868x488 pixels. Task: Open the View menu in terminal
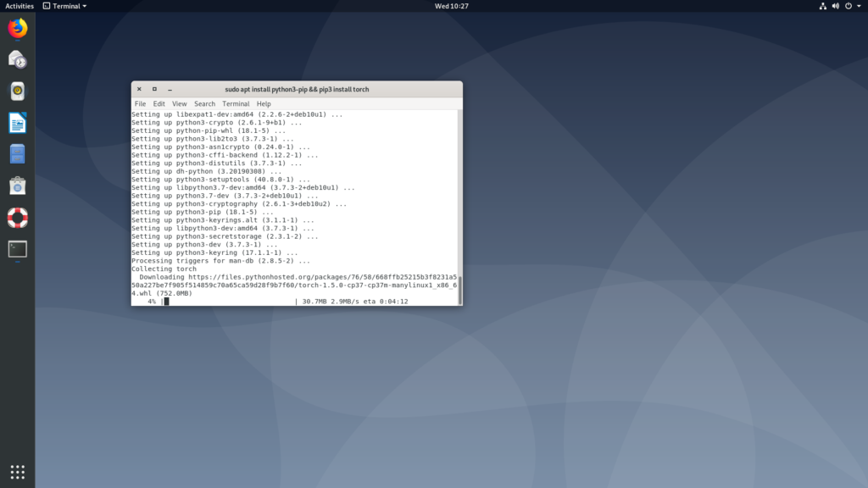pyautogui.click(x=180, y=103)
